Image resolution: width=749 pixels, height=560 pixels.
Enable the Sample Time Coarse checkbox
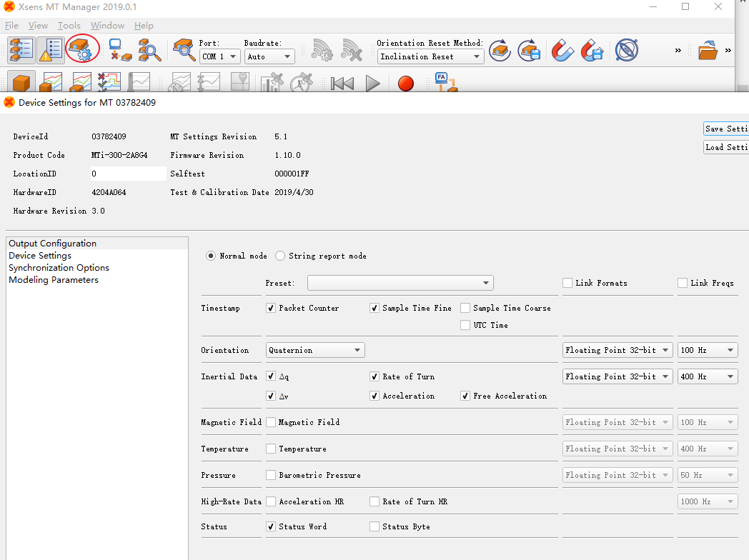coord(465,308)
